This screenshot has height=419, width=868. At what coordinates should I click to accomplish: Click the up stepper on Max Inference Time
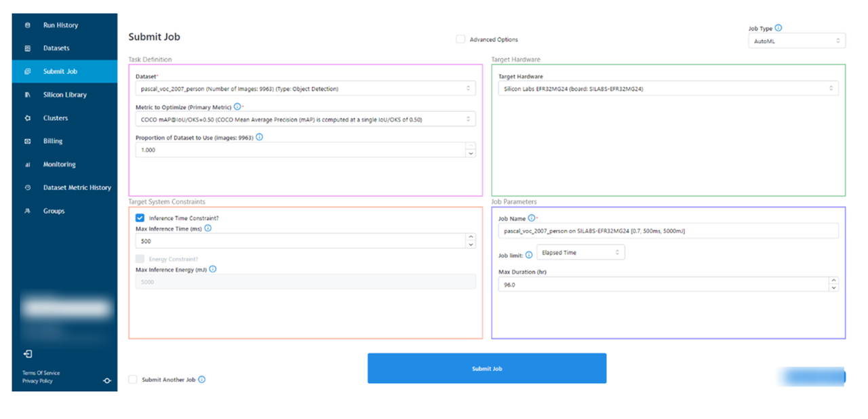point(471,237)
